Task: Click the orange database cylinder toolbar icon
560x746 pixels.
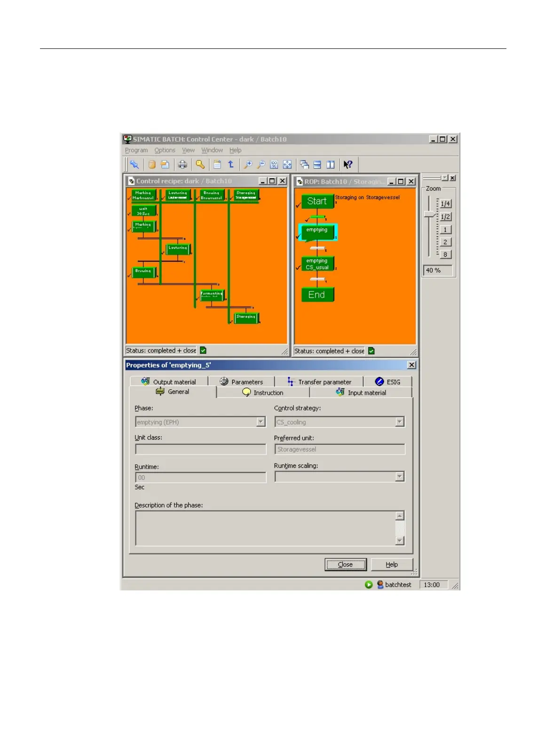Action: pyautogui.click(x=152, y=165)
